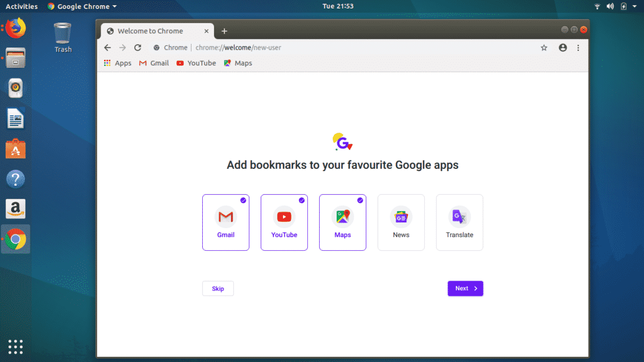The height and width of the screenshot is (362, 644).
Task: Expand the Google Chrome app menu in top bar
Action: click(x=82, y=6)
